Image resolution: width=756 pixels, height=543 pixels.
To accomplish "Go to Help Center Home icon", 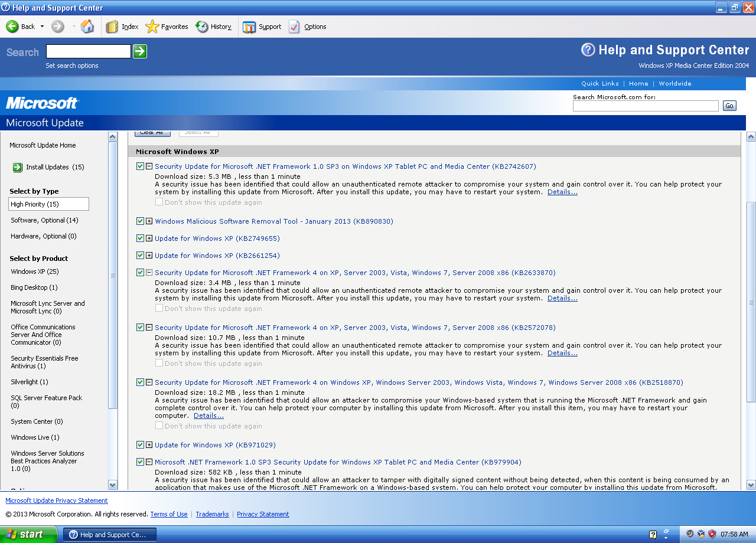I will coord(87,27).
